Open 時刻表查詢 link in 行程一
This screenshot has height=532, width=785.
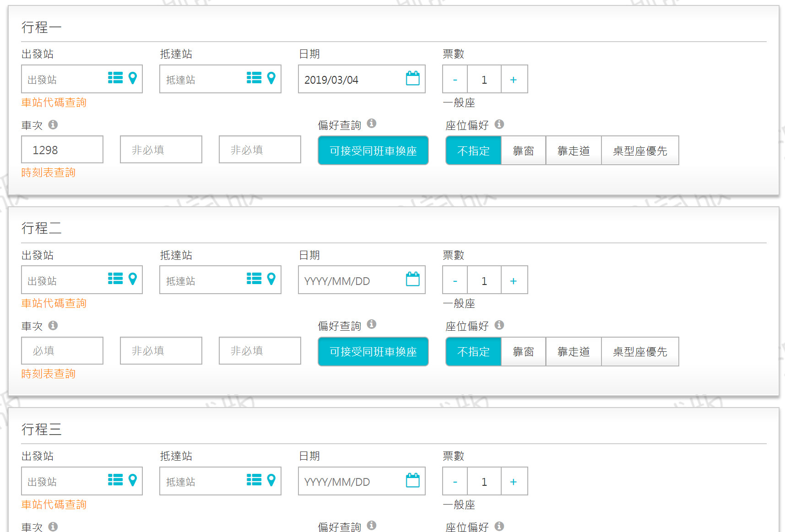click(49, 172)
